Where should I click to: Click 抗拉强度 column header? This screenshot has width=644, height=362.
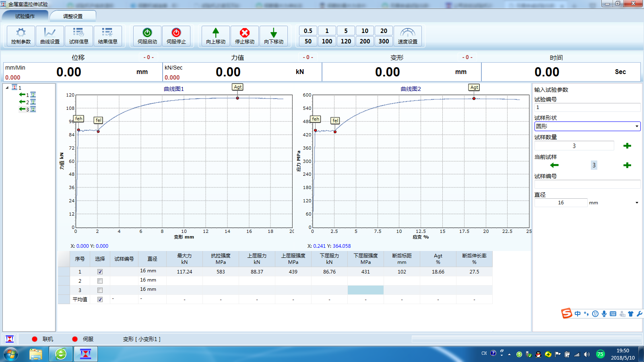tap(221, 259)
